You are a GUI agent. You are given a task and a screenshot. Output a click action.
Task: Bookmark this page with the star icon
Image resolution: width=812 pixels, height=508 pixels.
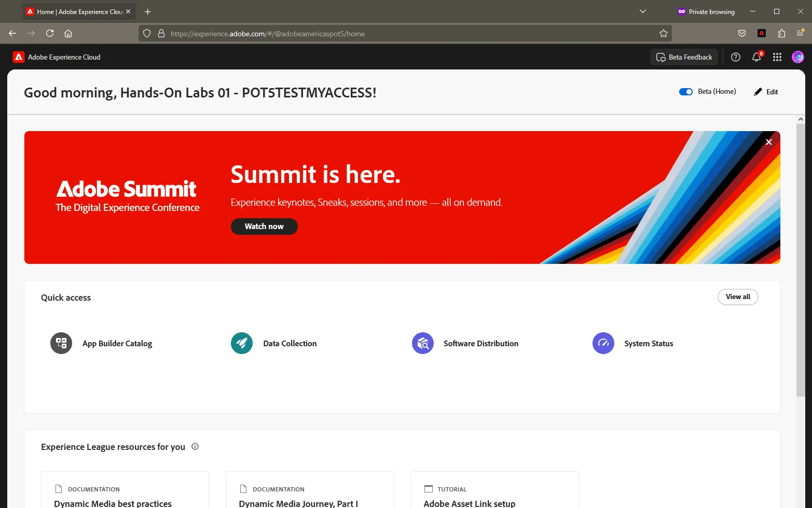coord(664,33)
